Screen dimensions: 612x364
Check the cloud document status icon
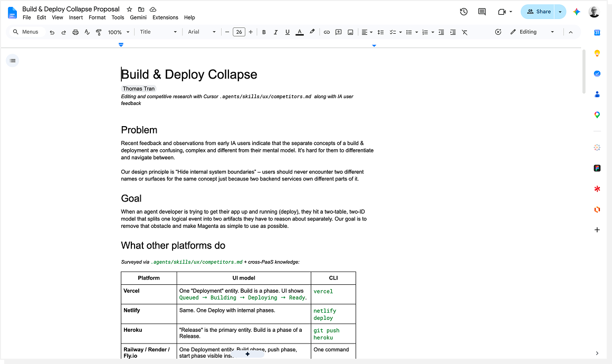tap(153, 9)
